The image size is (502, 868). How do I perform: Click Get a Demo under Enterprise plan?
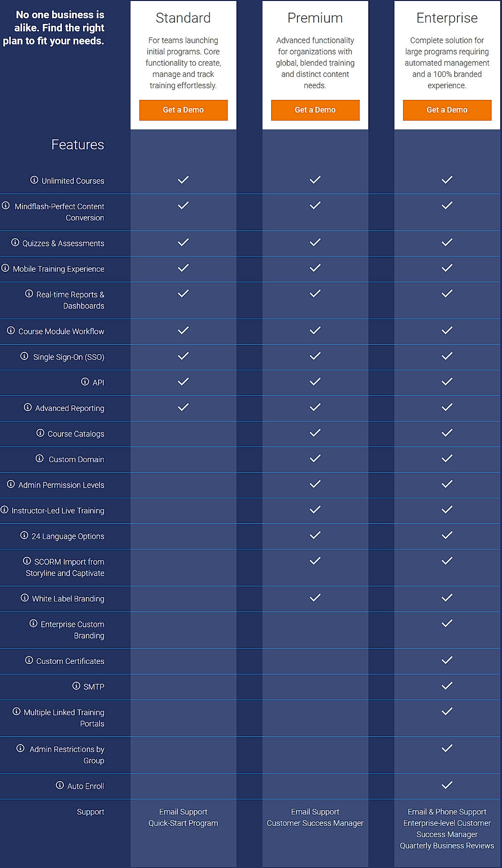click(x=446, y=110)
